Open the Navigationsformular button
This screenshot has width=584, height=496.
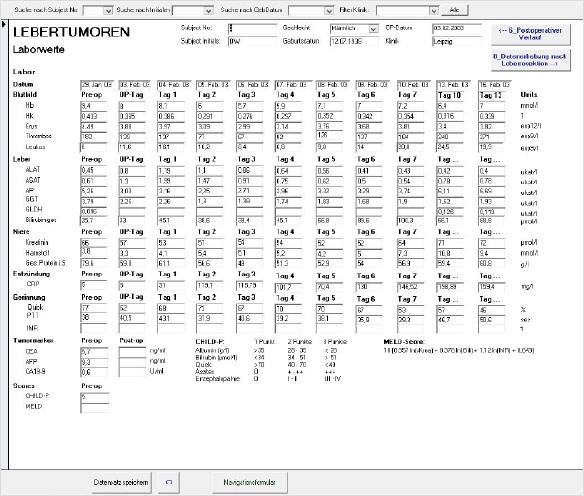[250, 482]
